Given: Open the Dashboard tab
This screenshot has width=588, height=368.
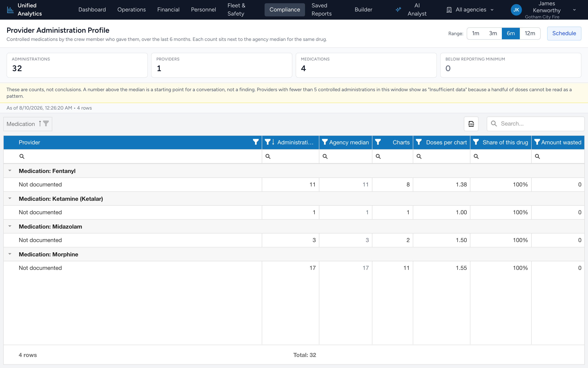Looking at the screenshot, I should click(x=92, y=10).
